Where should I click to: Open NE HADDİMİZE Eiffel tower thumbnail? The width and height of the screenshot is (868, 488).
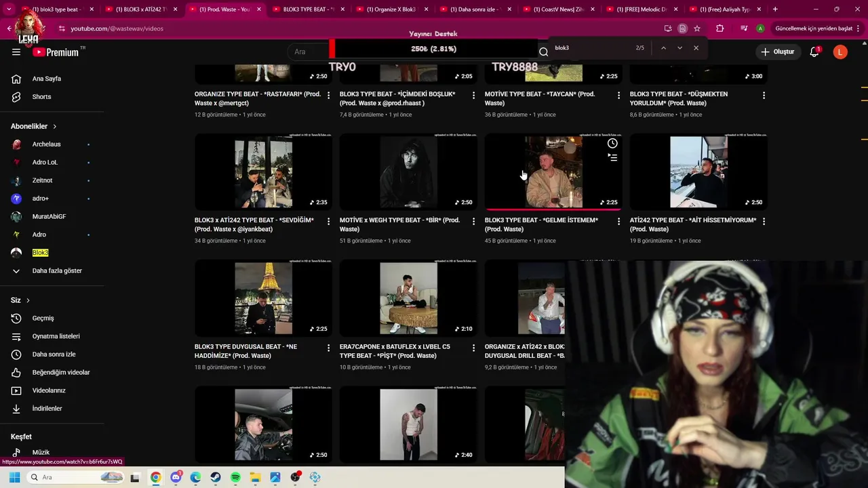pos(263,298)
